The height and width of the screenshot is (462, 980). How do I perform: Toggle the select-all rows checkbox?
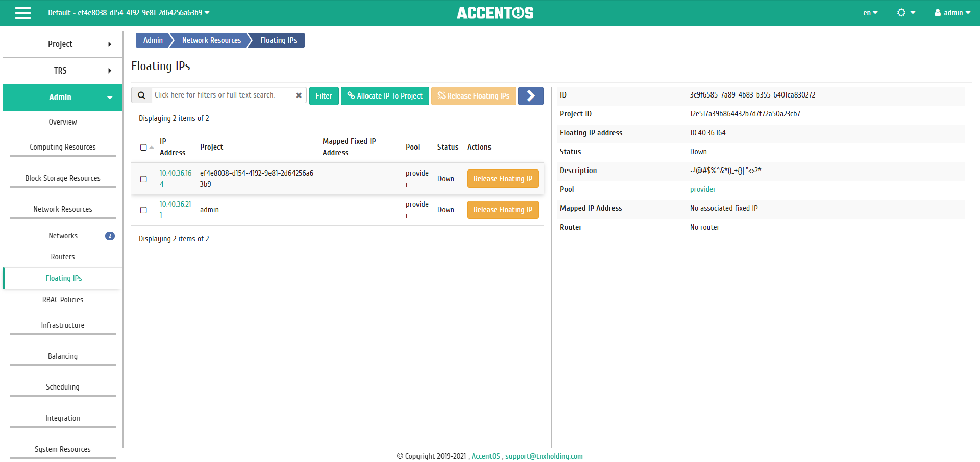pyautogui.click(x=143, y=147)
